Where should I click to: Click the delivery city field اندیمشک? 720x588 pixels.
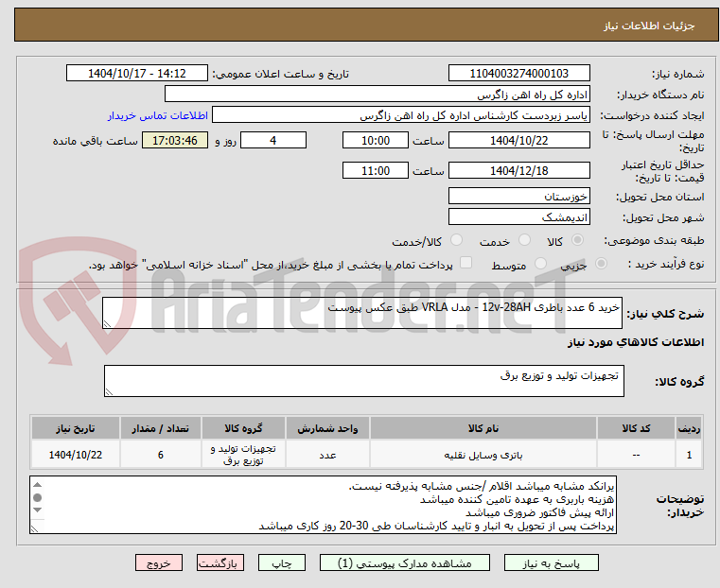point(518,216)
